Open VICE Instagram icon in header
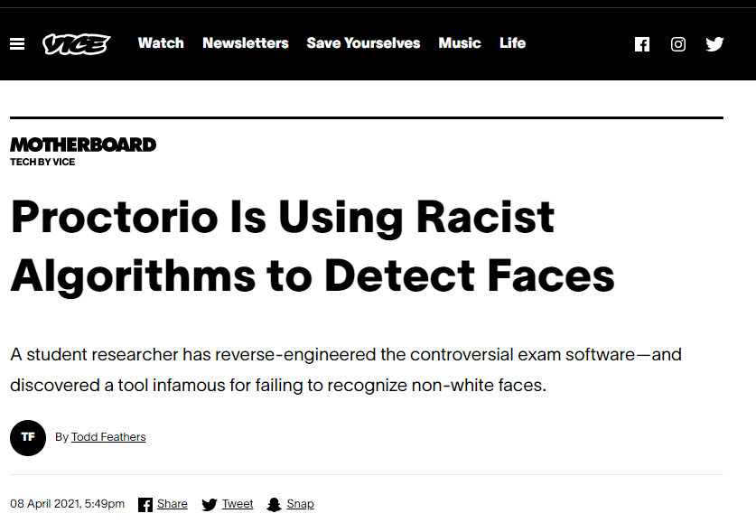 678,44
